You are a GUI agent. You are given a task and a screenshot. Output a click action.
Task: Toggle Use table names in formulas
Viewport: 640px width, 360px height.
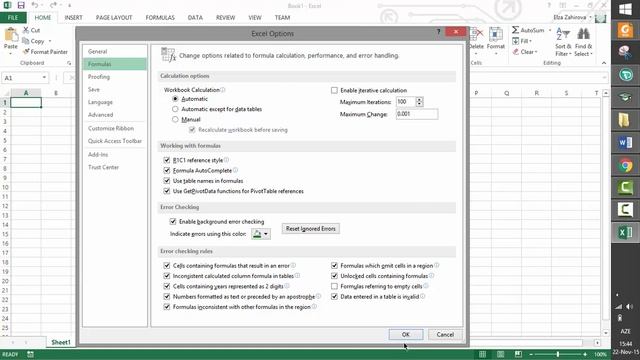[167, 180]
